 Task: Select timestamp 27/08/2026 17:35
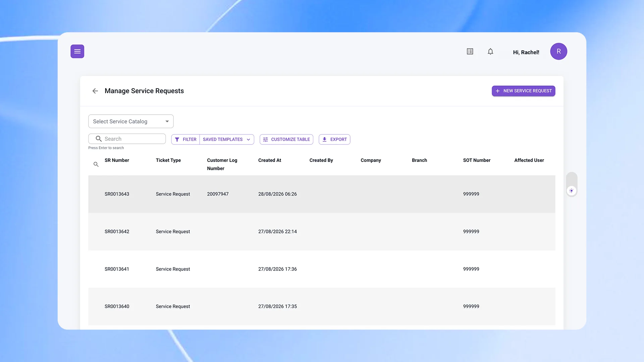[277, 306]
